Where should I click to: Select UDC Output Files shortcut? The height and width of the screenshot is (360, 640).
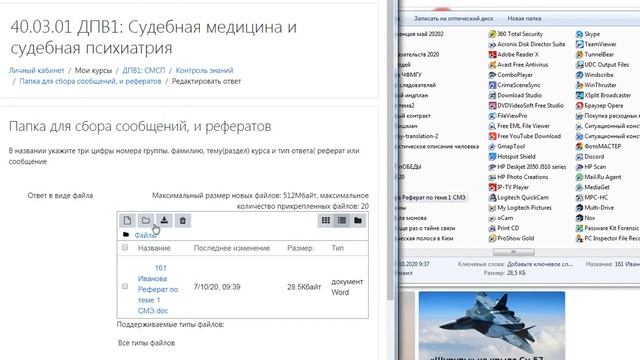coord(602,64)
